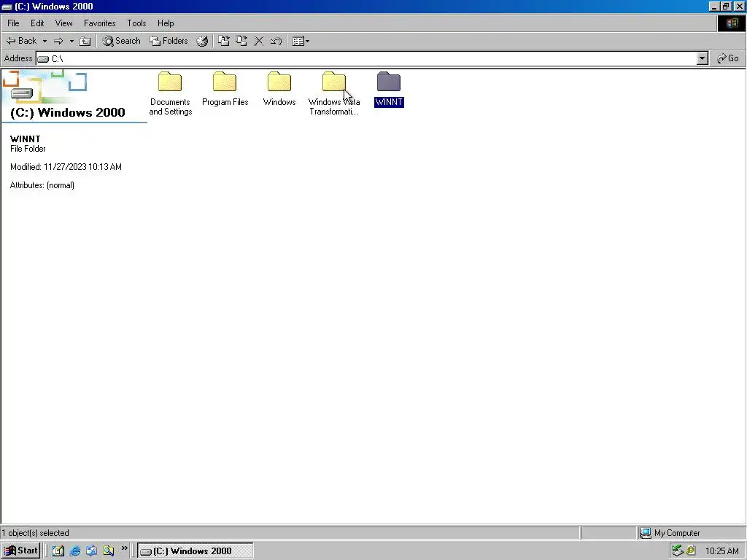Click the network tray icon
The height and width of the screenshot is (560, 747).
(678, 551)
